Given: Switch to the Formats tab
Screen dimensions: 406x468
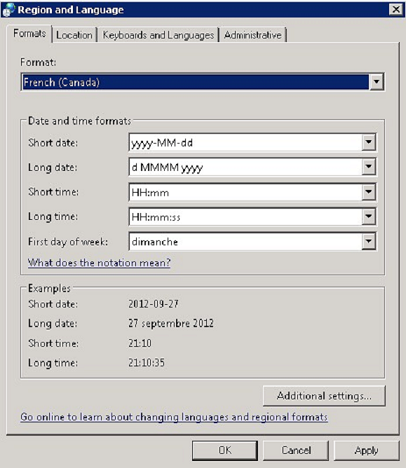Looking at the screenshot, I should (x=29, y=34).
